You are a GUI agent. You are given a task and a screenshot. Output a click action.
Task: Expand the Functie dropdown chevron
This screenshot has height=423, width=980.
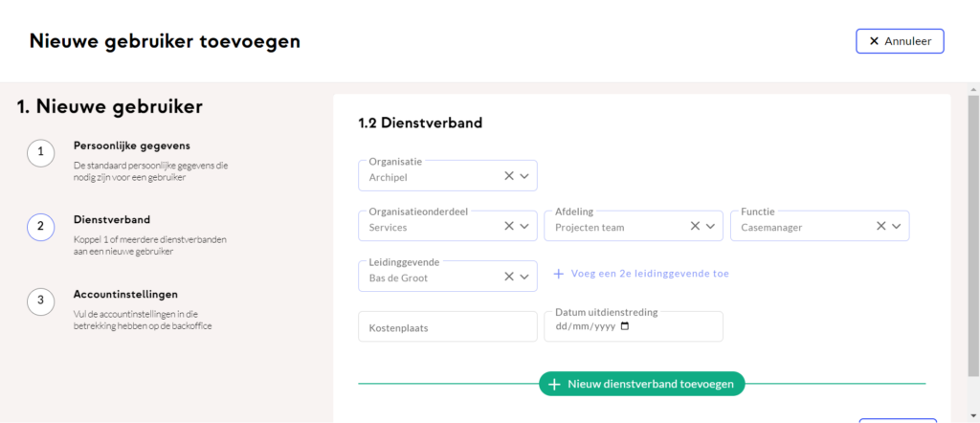(897, 227)
